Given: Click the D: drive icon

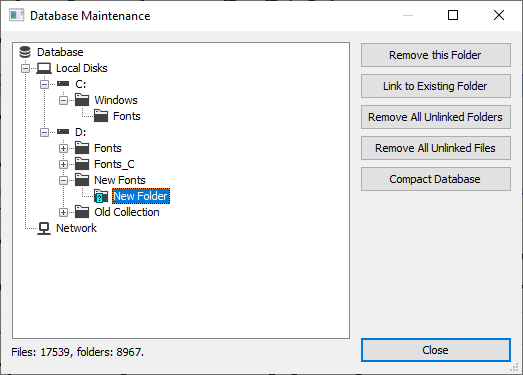Looking at the screenshot, I should click(63, 132).
